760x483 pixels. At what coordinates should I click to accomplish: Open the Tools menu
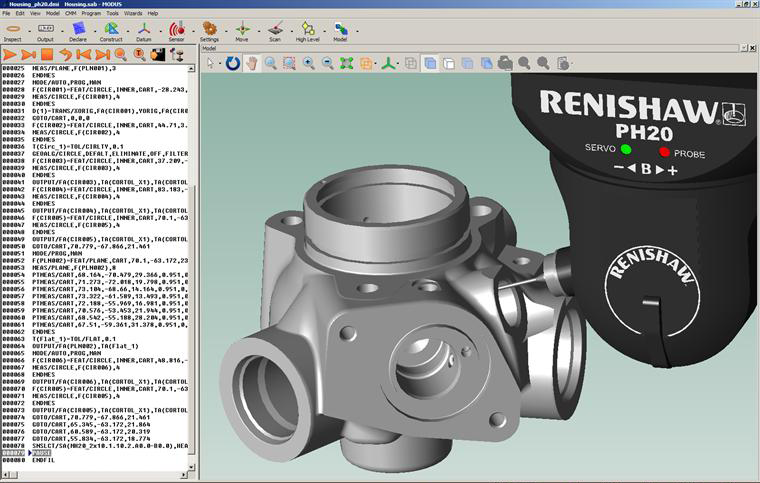(112, 14)
